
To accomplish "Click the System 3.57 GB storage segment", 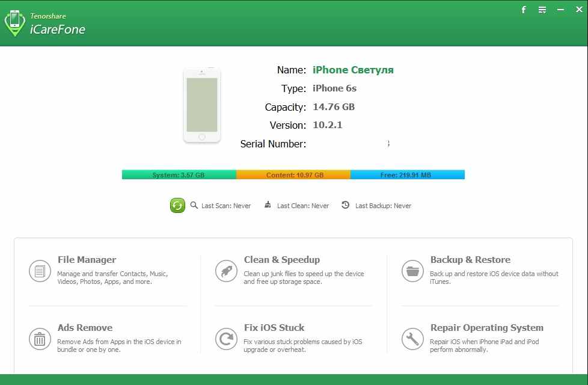I will [x=179, y=175].
